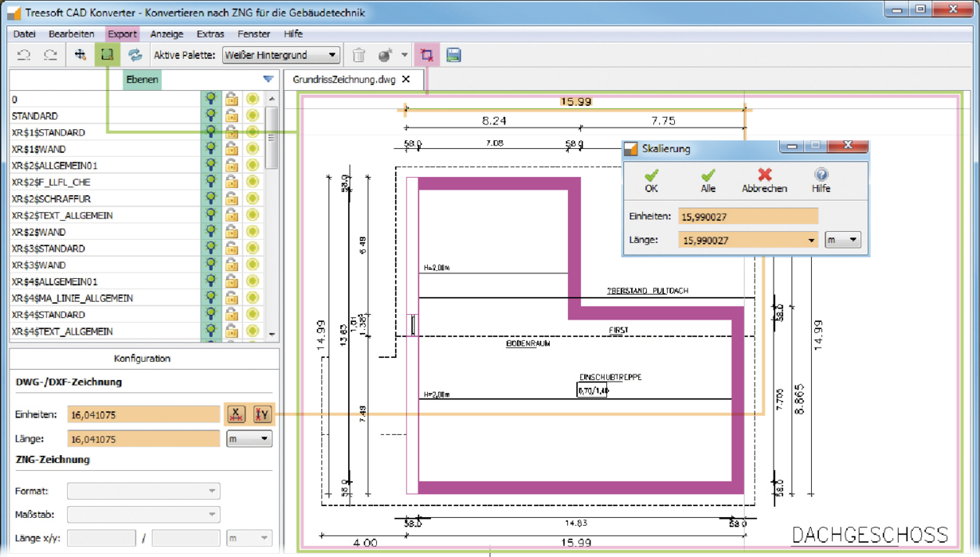The height and width of the screenshot is (557, 980).
Task: Expand the Ebenen panel blue triangle menu
Action: (x=268, y=79)
